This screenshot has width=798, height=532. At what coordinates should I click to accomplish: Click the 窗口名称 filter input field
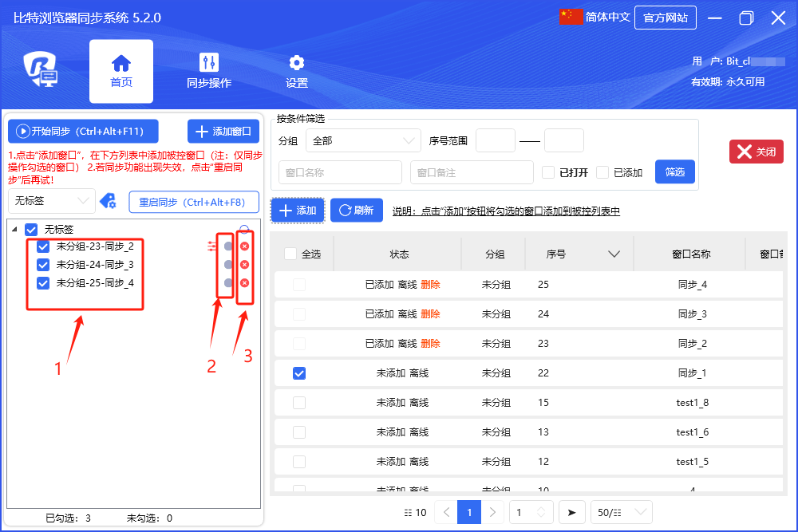pyautogui.click(x=341, y=172)
